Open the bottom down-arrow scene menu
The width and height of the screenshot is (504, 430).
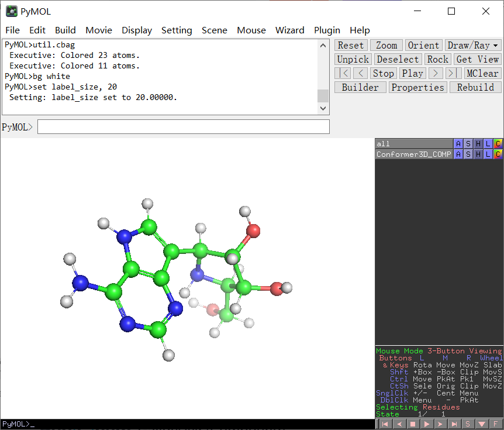(x=482, y=424)
